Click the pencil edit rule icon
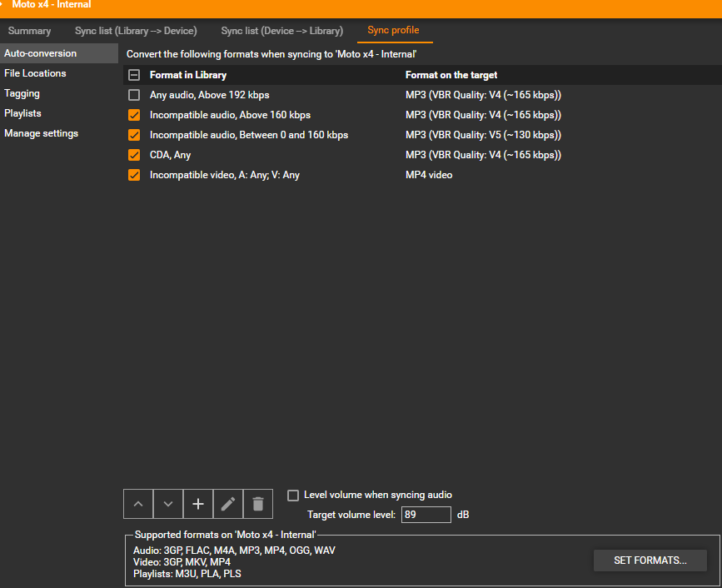722x588 pixels. [228, 504]
